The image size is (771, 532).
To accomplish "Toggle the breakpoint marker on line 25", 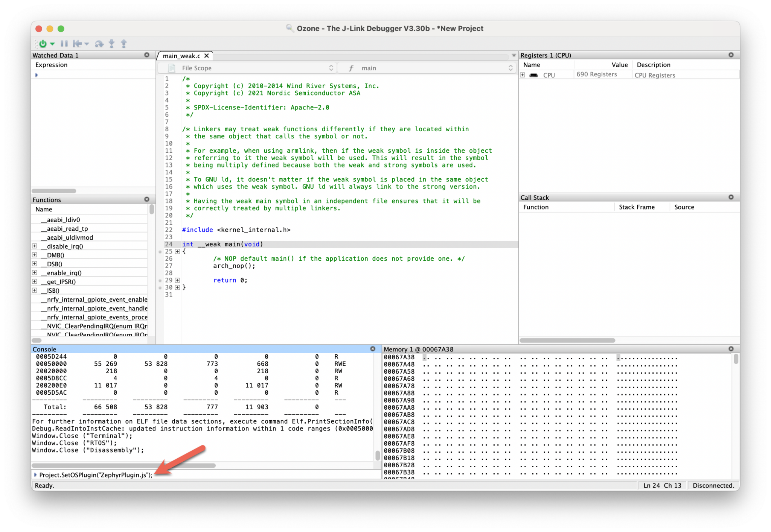I will point(160,252).
